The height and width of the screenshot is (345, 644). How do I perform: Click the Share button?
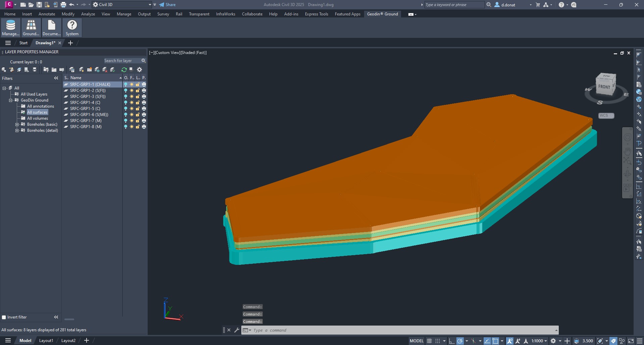click(x=167, y=5)
